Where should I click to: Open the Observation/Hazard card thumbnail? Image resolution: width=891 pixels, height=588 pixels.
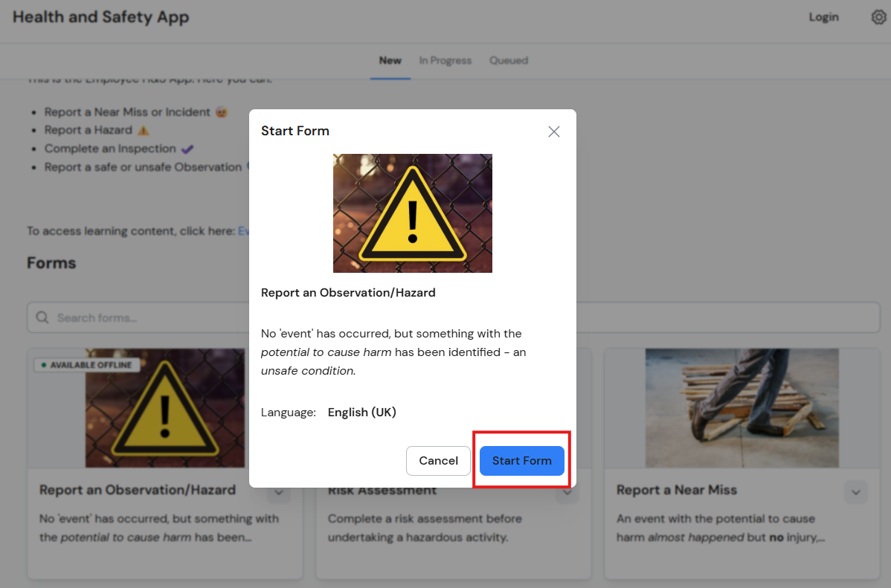pyautogui.click(x=165, y=408)
